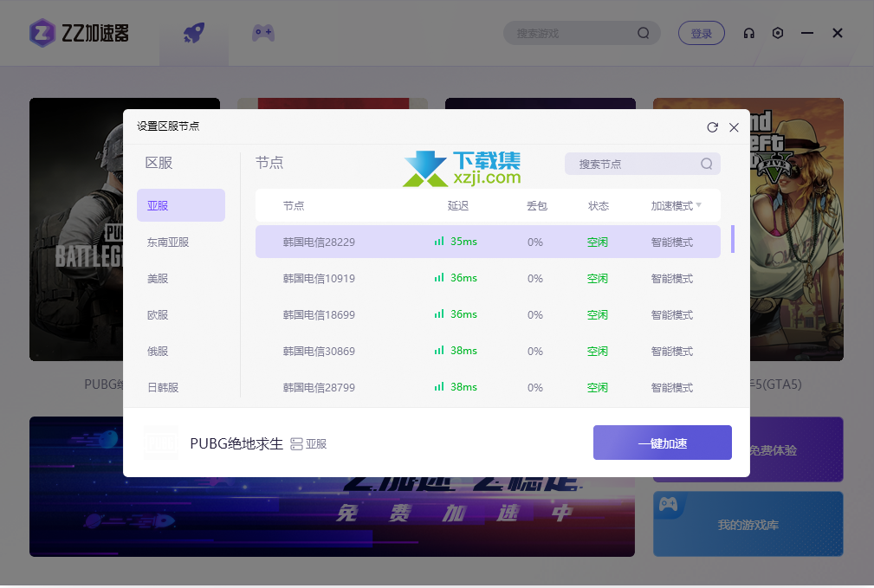Screen dimensions: 874x588
Task: Click the 登录 login button
Action: (x=702, y=34)
